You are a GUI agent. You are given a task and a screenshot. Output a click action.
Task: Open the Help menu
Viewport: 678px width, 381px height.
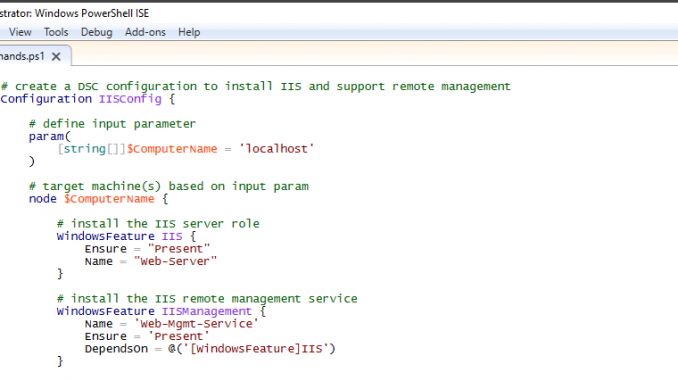pyautogui.click(x=189, y=32)
